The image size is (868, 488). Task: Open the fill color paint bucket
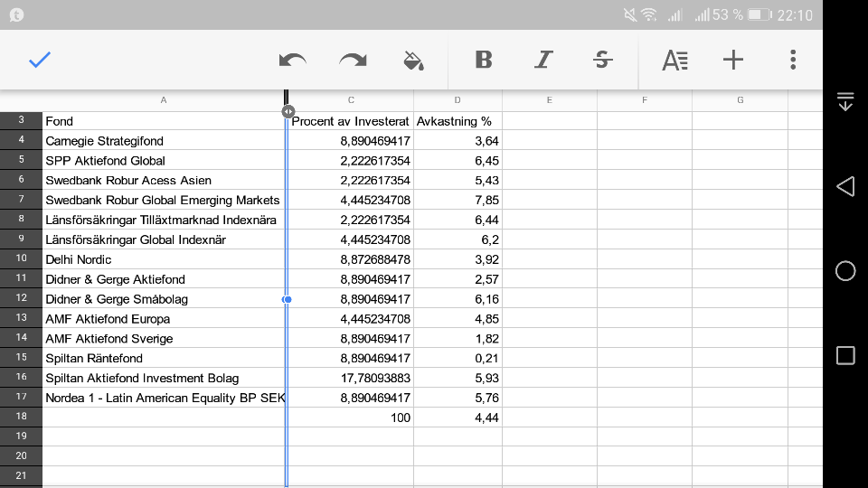[413, 61]
